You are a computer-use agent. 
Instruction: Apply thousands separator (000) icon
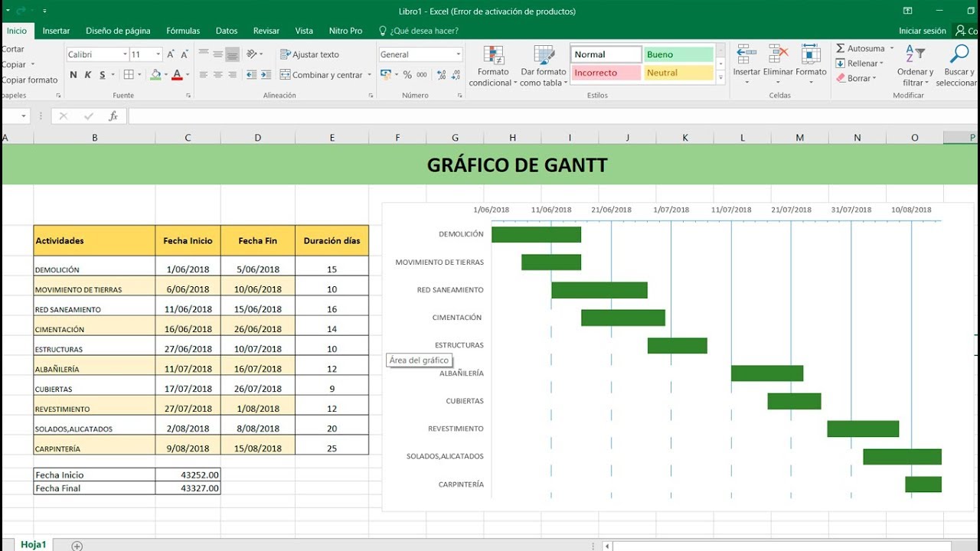pyautogui.click(x=422, y=75)
